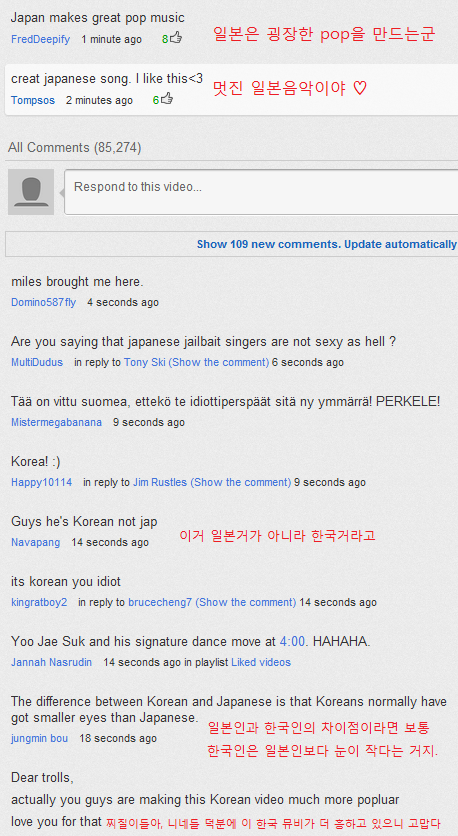The image size is (458, 836).
Task: Show the Tony Ski comment being replied to
Action: click(196, 363)
